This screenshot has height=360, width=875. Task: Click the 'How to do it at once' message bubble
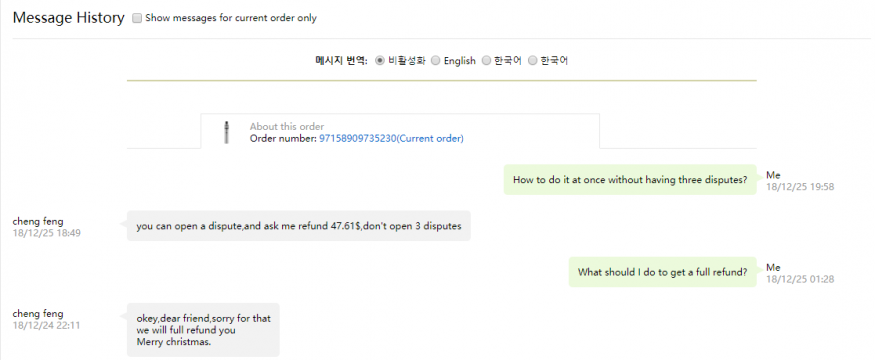click(630, 180)
